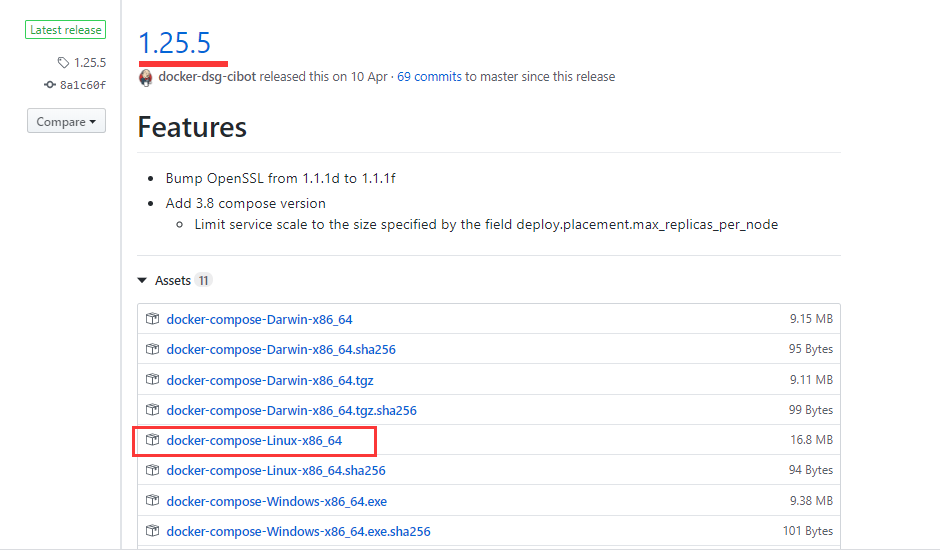
Task: Click package icon for docker-compose-Darwin-x86_64
Action: 152,319
